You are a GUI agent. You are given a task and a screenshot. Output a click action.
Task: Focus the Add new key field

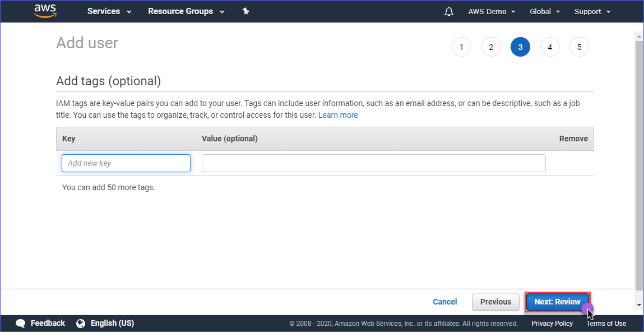pyautogui.click(x=126, y=163)
